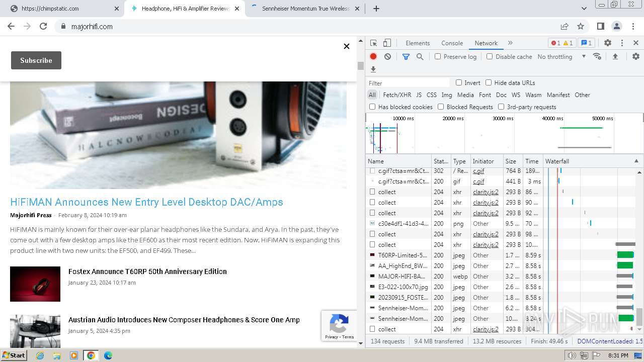Open Austrian Audio Composer Headphones article

pos(184,320)
